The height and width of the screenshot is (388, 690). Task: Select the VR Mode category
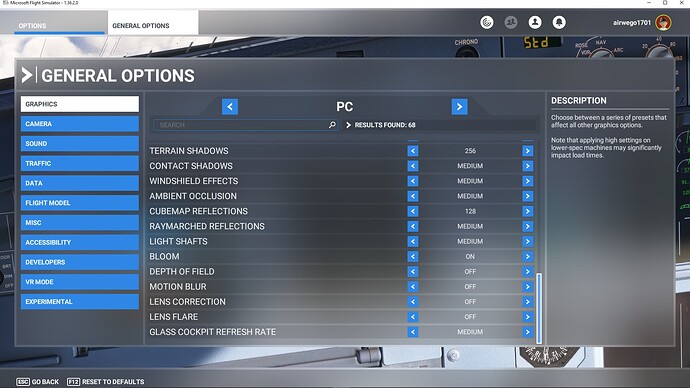click(80, 282)
